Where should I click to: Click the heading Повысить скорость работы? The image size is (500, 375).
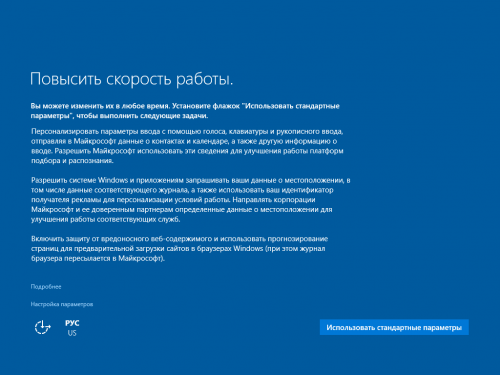pyautogui.click(x=132, y=79)
